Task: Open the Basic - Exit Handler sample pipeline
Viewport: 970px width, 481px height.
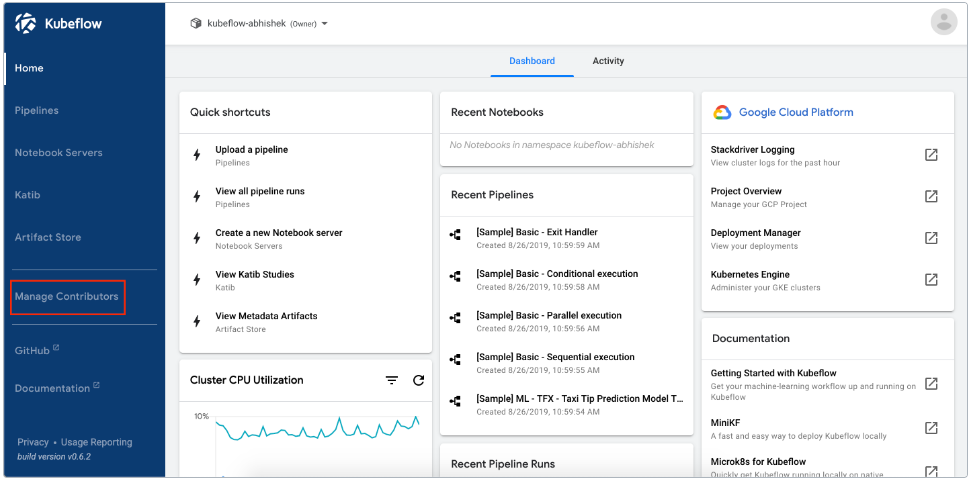Action: 536,232
